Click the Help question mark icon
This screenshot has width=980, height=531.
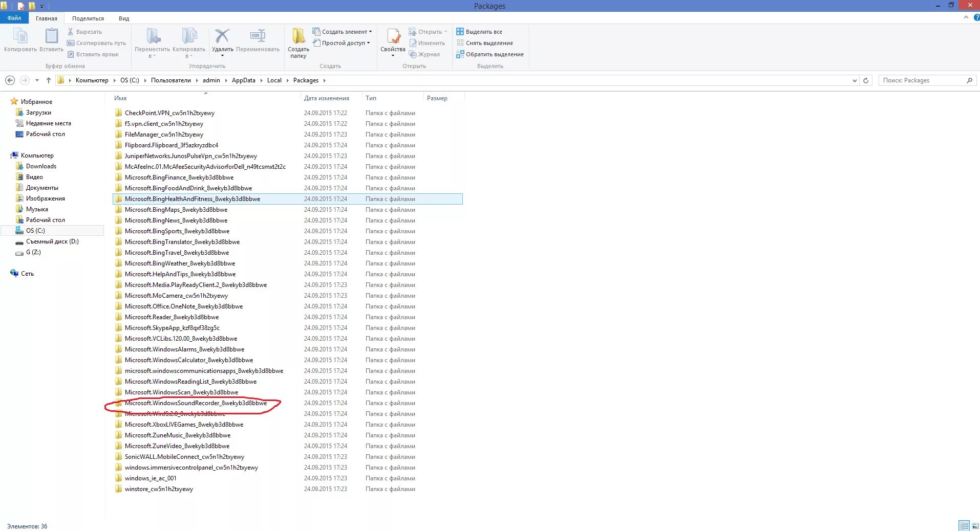(x=976, y=17)
